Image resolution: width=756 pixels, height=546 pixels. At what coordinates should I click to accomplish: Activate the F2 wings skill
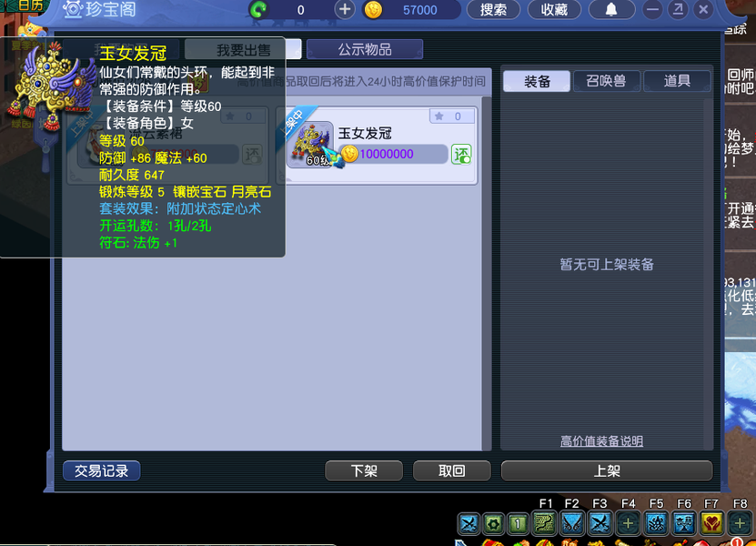[x=572, y=523]
